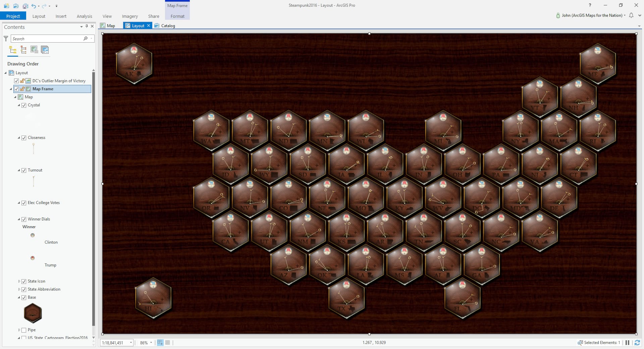This screenshot has width=644, height=349.
Task: Open the map scale dropdown
Action: 131,343
